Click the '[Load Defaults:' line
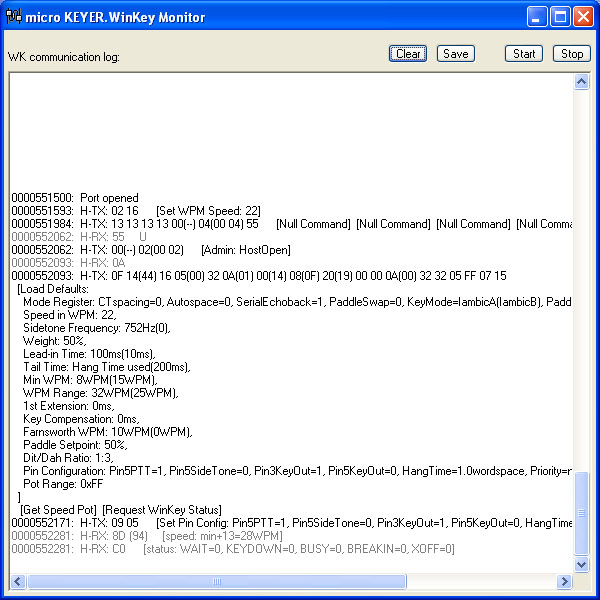Image resolution: width=600 pixels, height=600 pixels. (x=53, y=289)
